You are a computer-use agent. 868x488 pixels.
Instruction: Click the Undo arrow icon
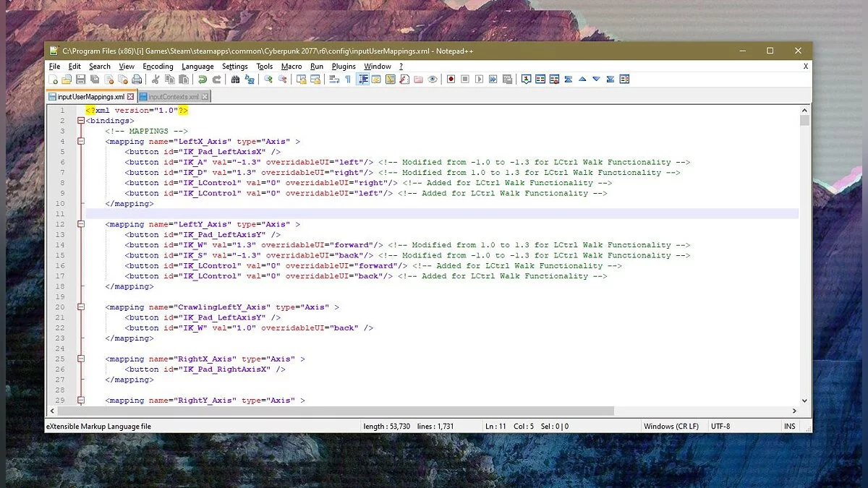(x=203, y=80)
